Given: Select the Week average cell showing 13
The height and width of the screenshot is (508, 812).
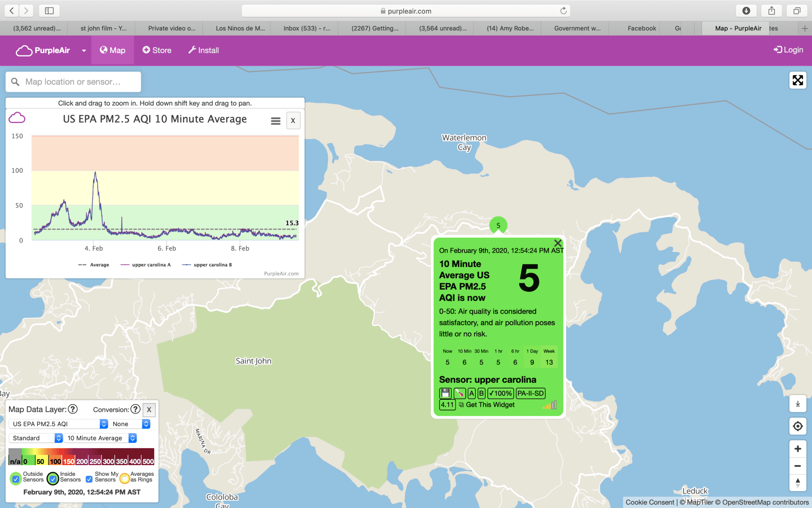Looking at the screenshot, I should [549, 357].
